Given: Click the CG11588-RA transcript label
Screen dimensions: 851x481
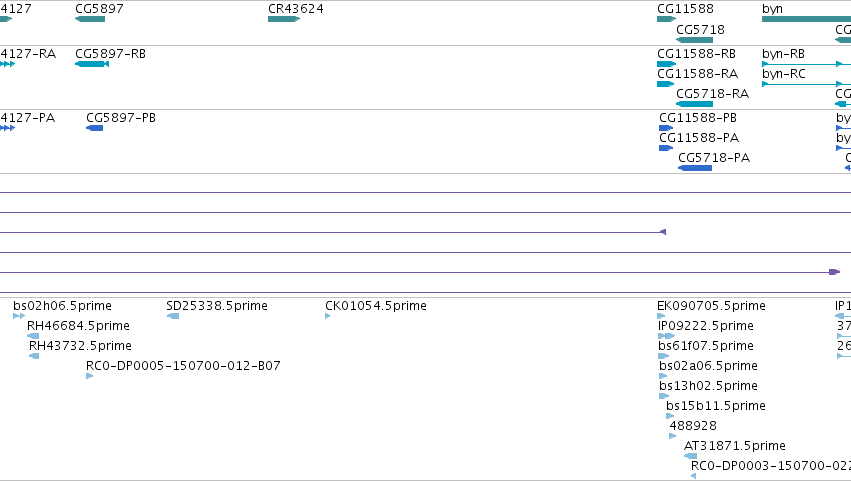Looking at the screenshot, I should (698, 74).
